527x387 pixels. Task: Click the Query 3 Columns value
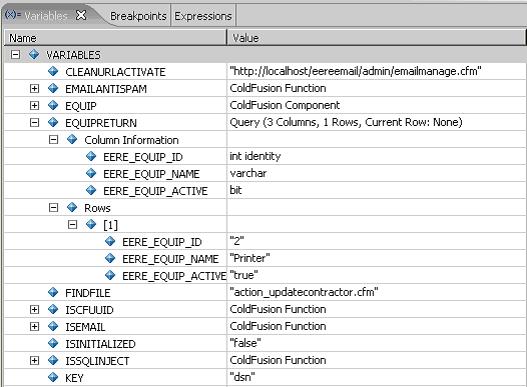coord(346,122)
